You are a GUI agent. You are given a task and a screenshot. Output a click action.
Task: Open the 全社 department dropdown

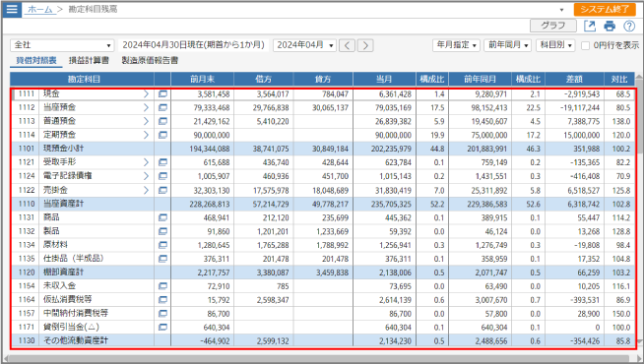coord(62,45)
